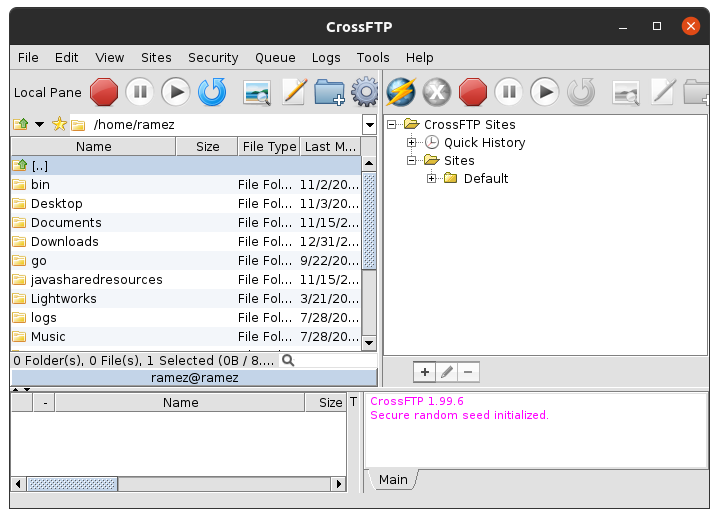This screenshot has width=719, height=518.
Task: Open settings using the gear icon
Action: pyautogui.click(x=366, y=93)
